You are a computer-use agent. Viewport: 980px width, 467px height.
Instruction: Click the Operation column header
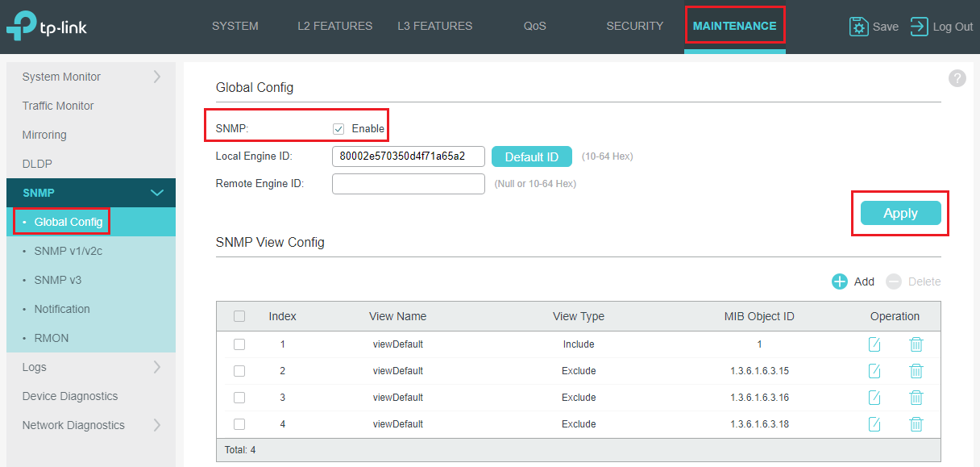pos(895,316)
